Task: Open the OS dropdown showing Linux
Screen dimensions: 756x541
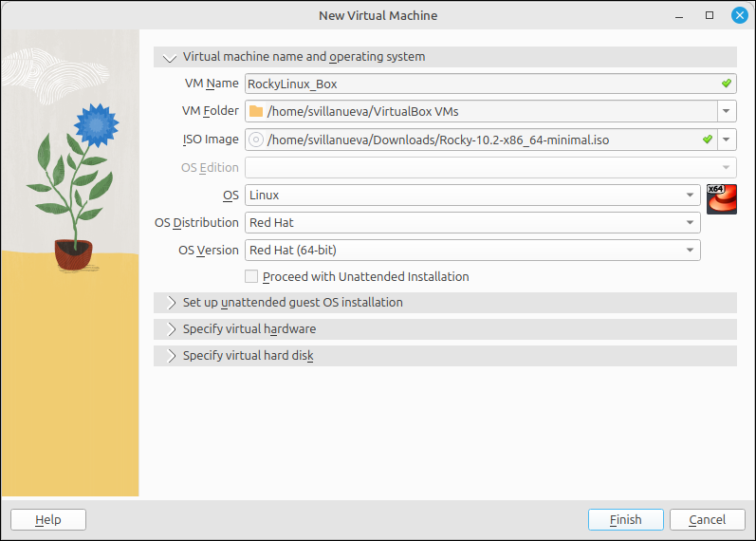Action: (472, 195)
